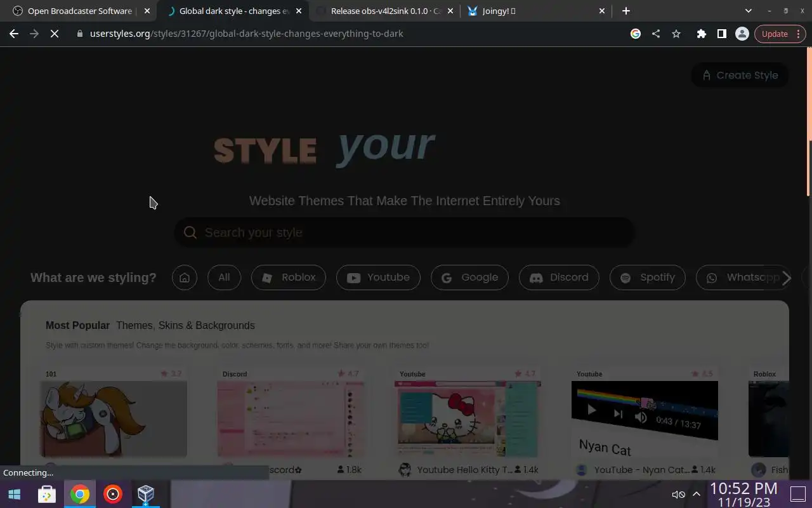Click the muted volume tray icon

pos(678,494)
